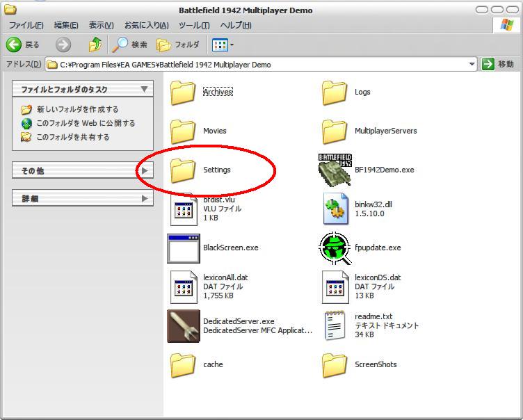Select the Movies folder icon
The width and height of the screenshot is (523, 420).
(183, 131)
